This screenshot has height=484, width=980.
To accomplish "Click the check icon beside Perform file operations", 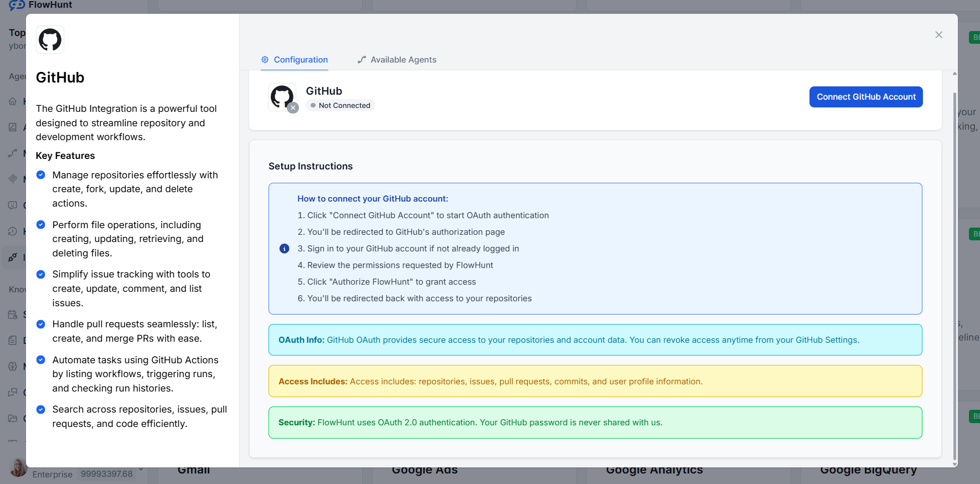I will coord(41,225).
